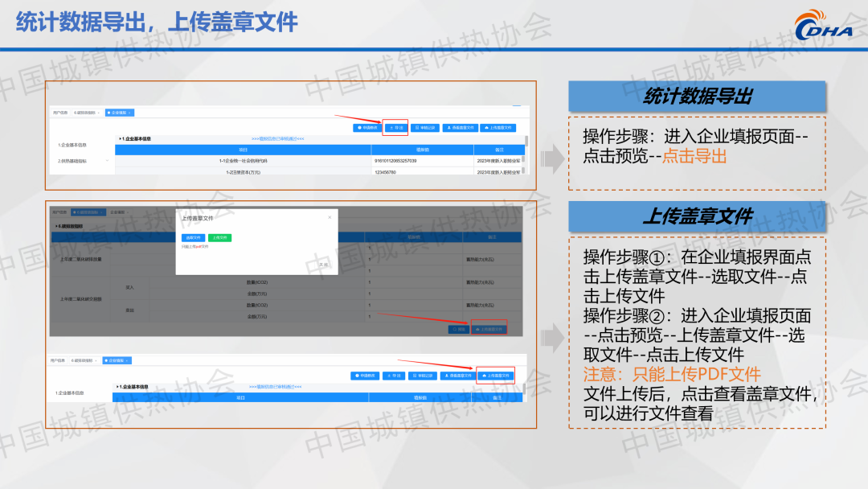Select 用户信息 tab in the top screenshot
This screenshot has width=868, height=489.
(61, 113)
